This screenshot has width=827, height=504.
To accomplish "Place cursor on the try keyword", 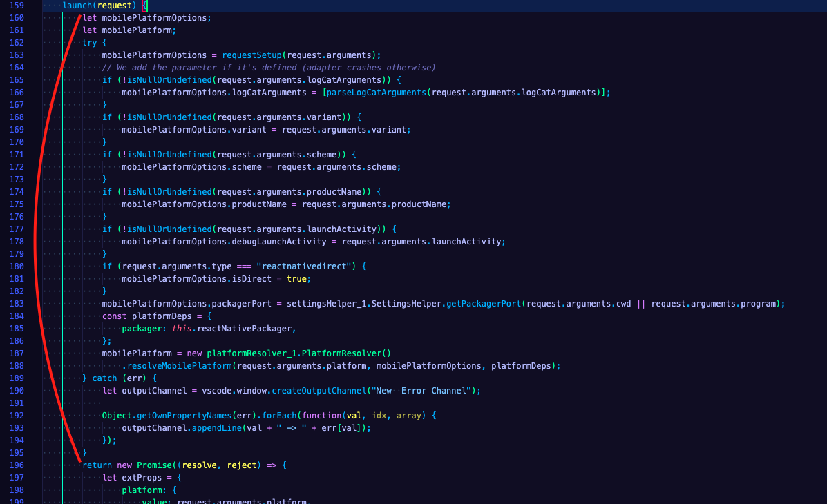I will click(x=90, y=43).
